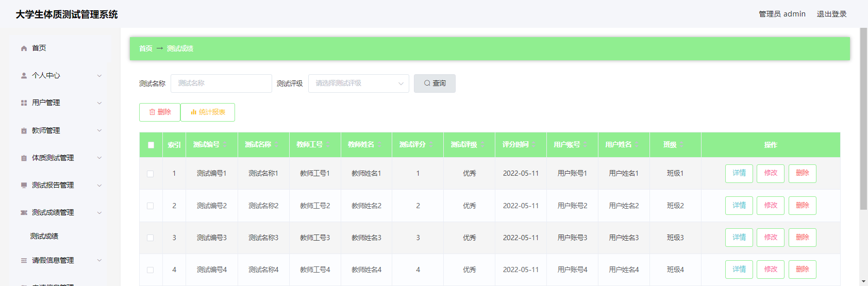Click 退出登录 to log out
This screenshot has width=868, height=286.
pyautogui.click(x=831, y=14)
